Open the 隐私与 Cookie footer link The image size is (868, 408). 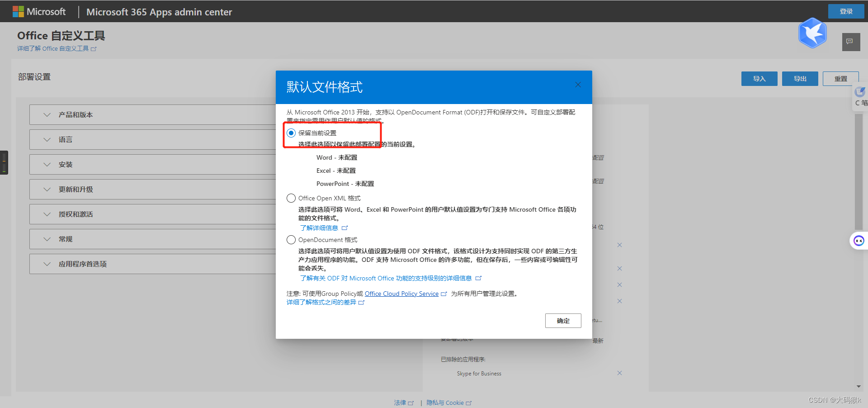point(448,403)
